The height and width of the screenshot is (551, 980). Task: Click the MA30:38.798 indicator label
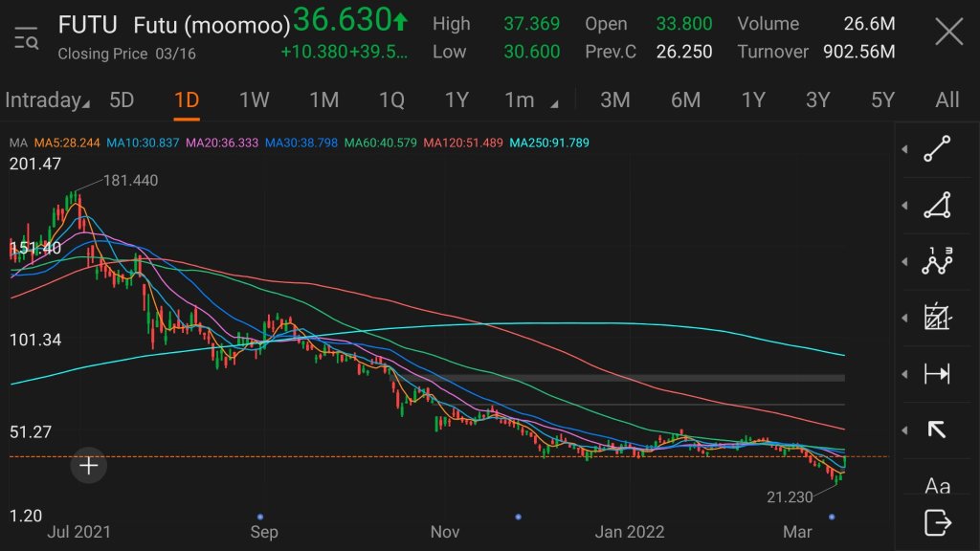[x=301, y=143]
